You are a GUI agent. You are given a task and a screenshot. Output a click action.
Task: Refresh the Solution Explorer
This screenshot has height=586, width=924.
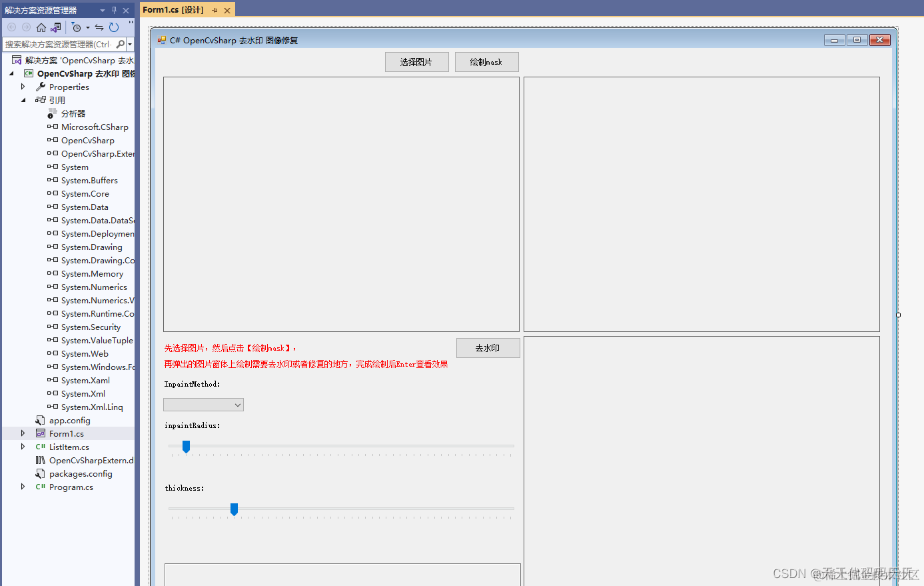114,27
